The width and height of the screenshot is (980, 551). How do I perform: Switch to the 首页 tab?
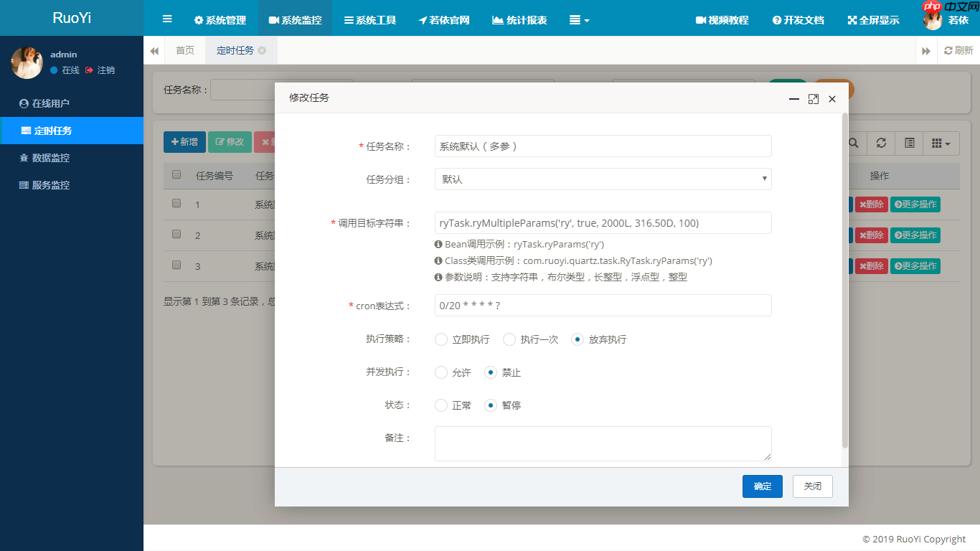[x=184, y=50]
